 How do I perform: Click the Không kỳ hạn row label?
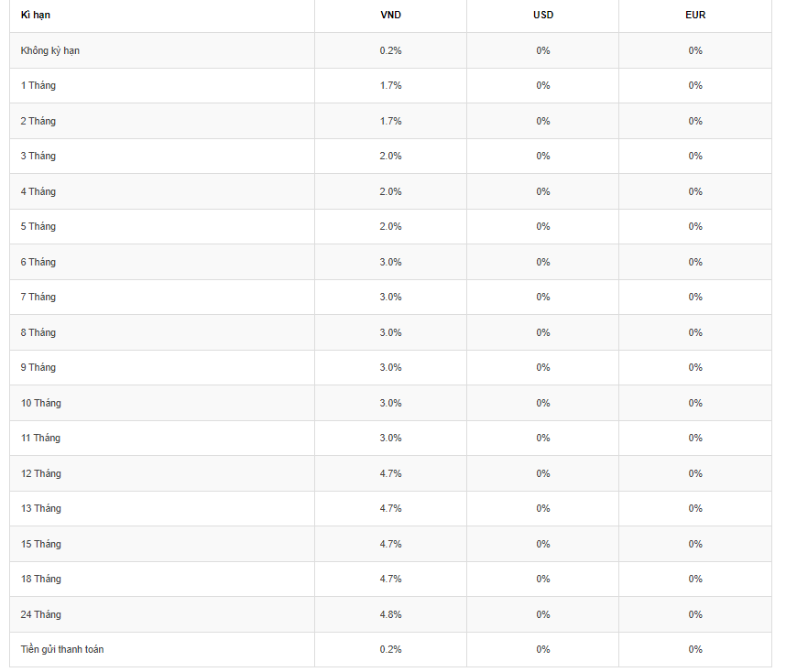[50, 50]
